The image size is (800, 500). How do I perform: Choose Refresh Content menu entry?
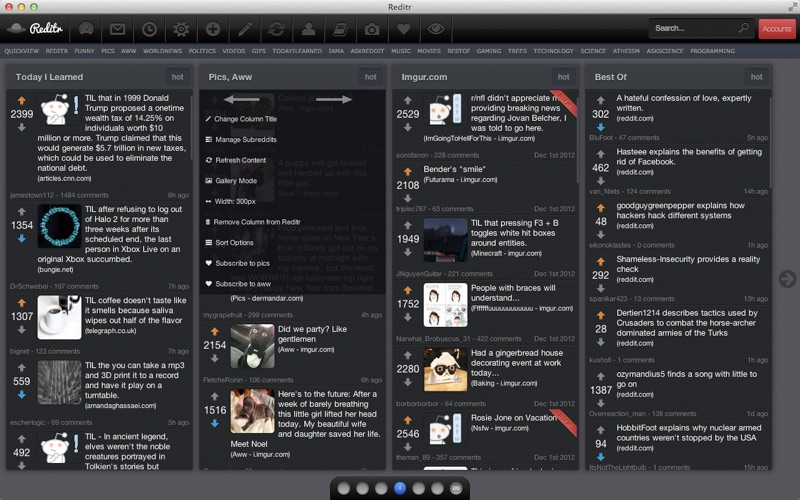235,160
